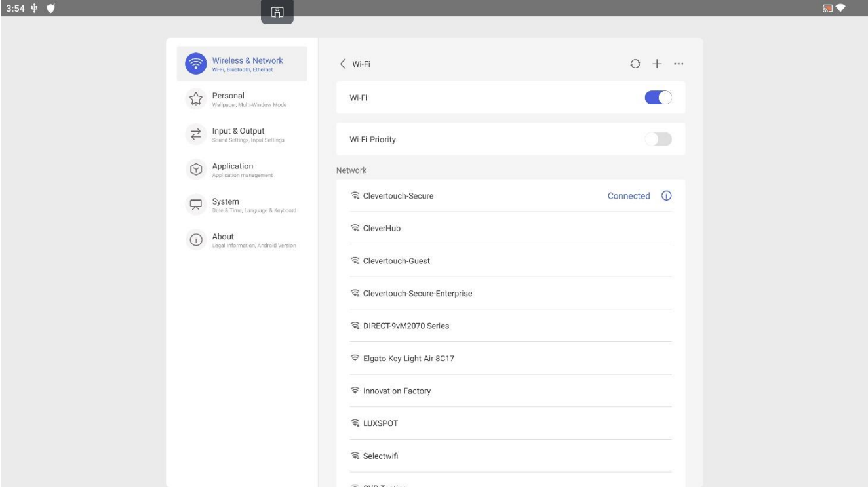Open About settings category
Image resolution: width=868 pixels, height=487 pixels.
point(242,240)
